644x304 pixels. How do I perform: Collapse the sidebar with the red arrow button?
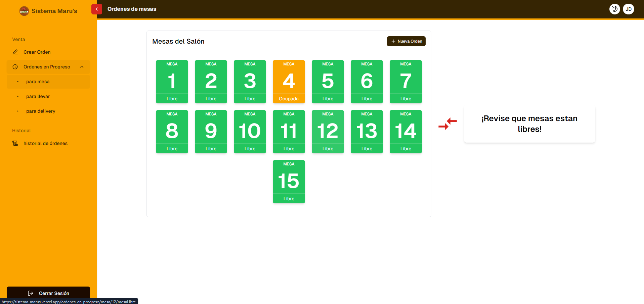(x=97, y=9)
